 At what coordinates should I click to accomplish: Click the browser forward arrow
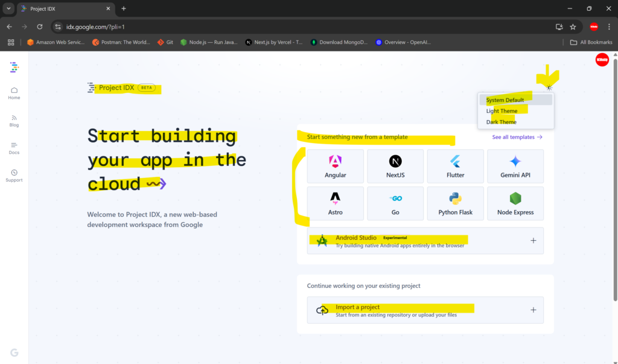tap(24, 27)
